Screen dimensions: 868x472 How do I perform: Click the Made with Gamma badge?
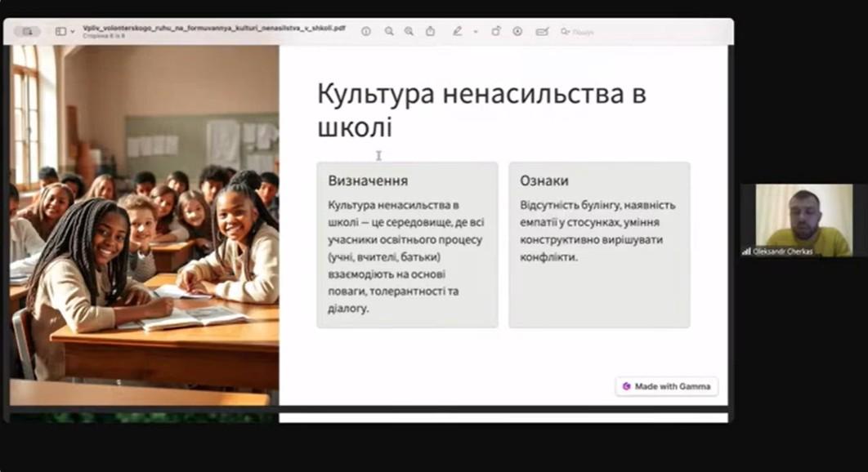[666, 386]
